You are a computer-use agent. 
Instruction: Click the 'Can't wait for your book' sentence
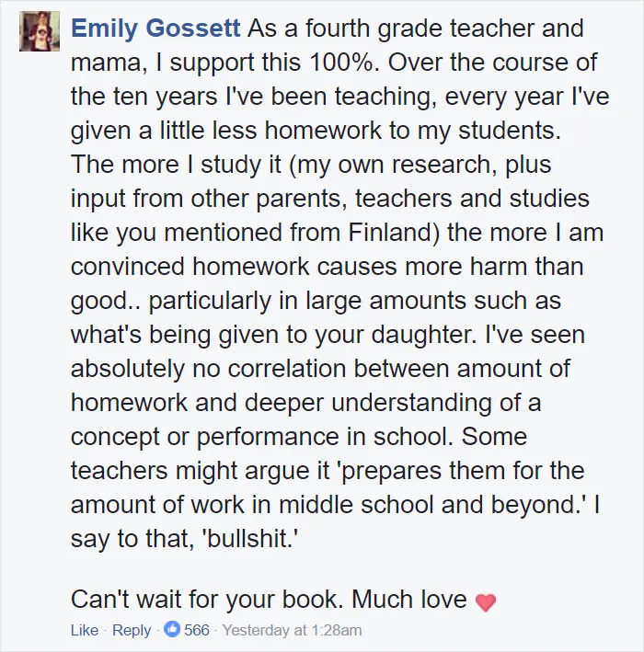pyautogui.click(x=207, y=600)
